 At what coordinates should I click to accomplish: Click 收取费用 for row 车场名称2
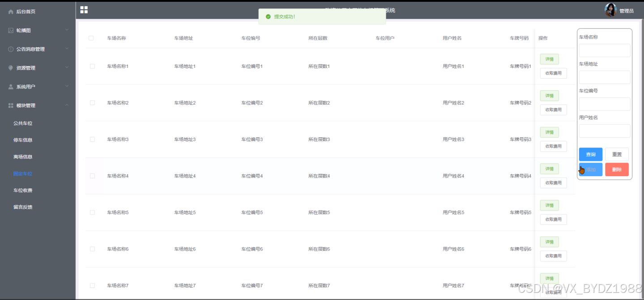click(x=554, y=110)
